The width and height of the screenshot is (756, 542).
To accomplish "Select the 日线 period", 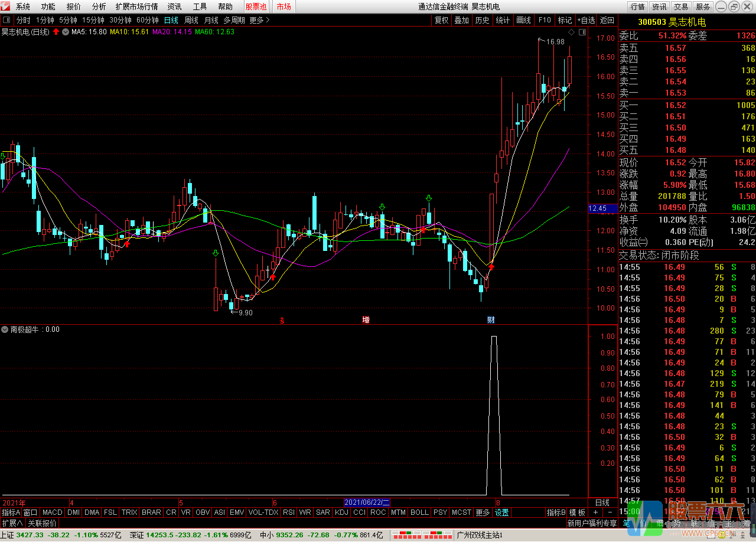I will pyautogui.click(x=171, y=20).
